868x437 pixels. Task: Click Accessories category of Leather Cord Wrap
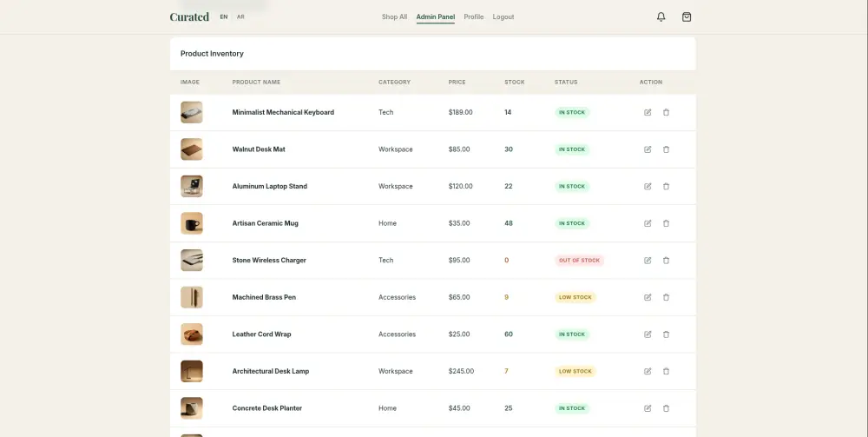pyautogui.click(x=397, y=334)
